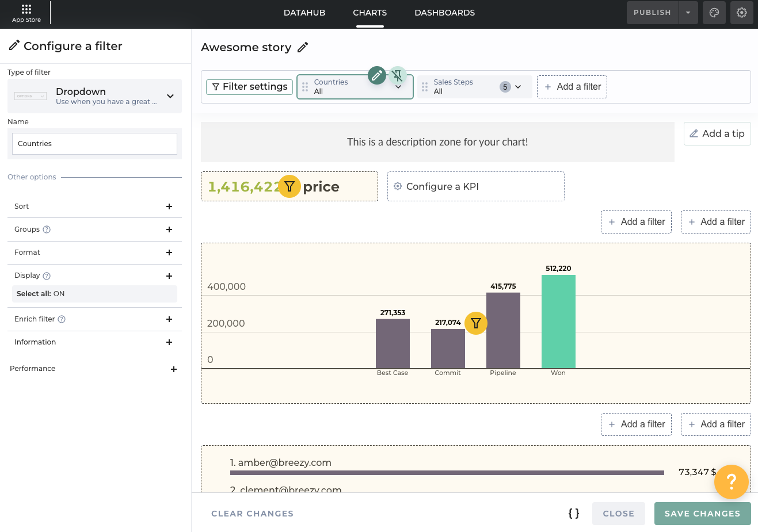Click the Save Changes button
Screen dimensions: 758x532
[x=702, y=514]
